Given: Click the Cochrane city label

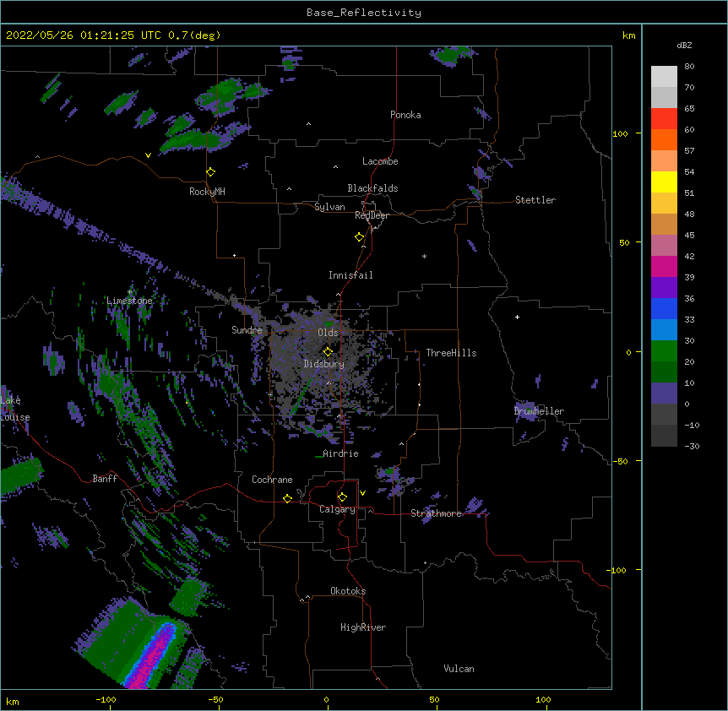Looking at the screenshot, I should [x=272, y=480].
